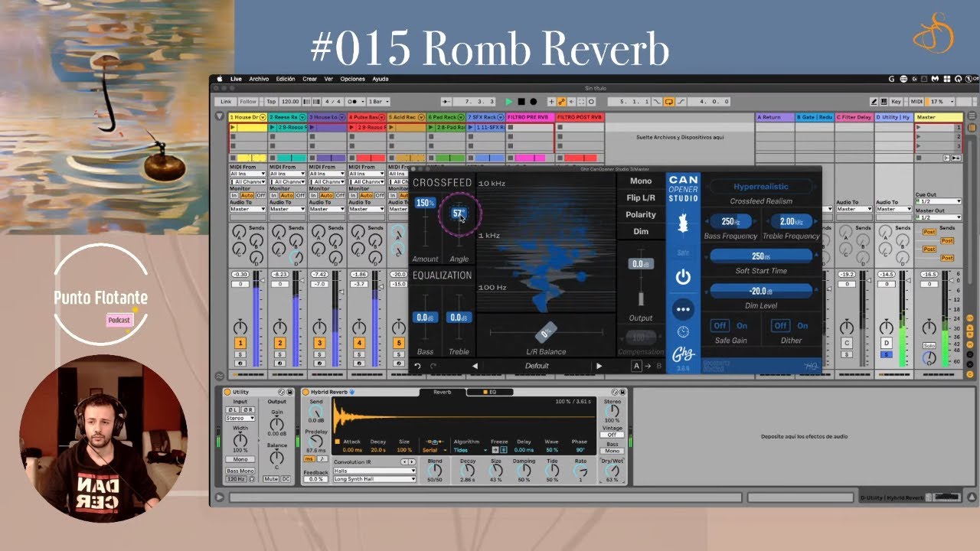Screen dimensions: 980x551
Task: Enable the automation arm button
Action: tap(561, 102)
